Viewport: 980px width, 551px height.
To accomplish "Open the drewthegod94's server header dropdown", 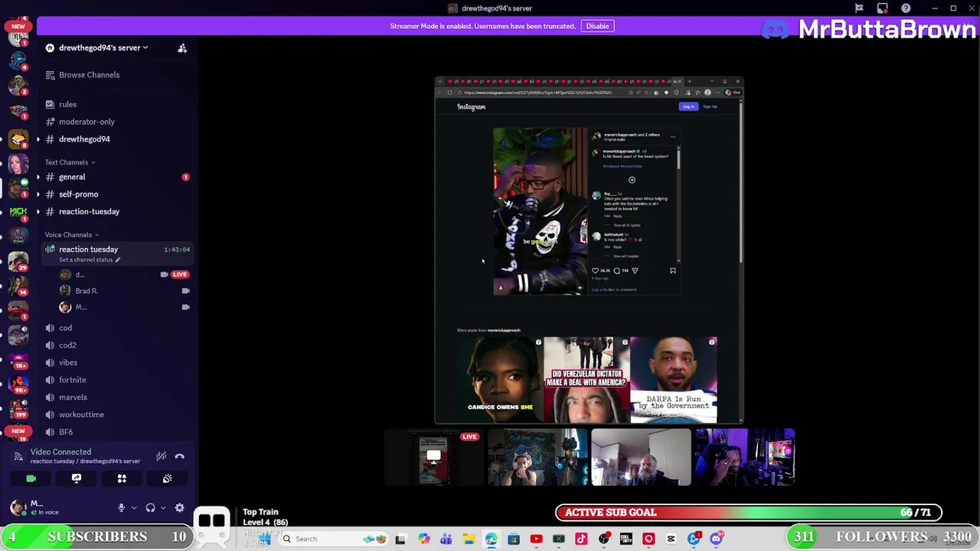I will 97,47.
